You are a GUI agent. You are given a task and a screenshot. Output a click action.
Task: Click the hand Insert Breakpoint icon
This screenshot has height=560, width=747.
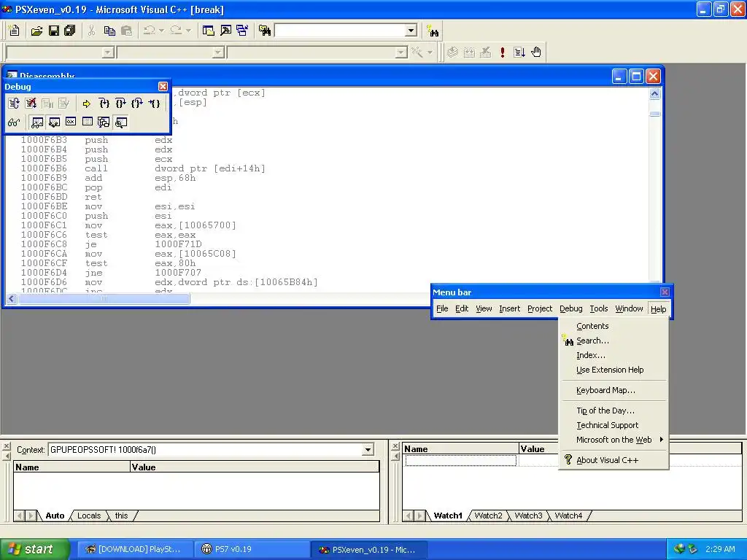click(536, 52)
